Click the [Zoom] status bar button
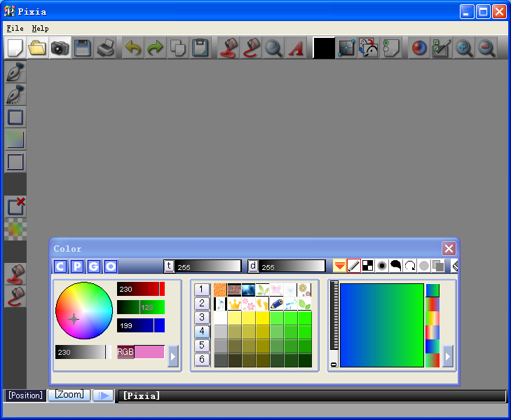 pyautogui.click(x=69, y=395)
